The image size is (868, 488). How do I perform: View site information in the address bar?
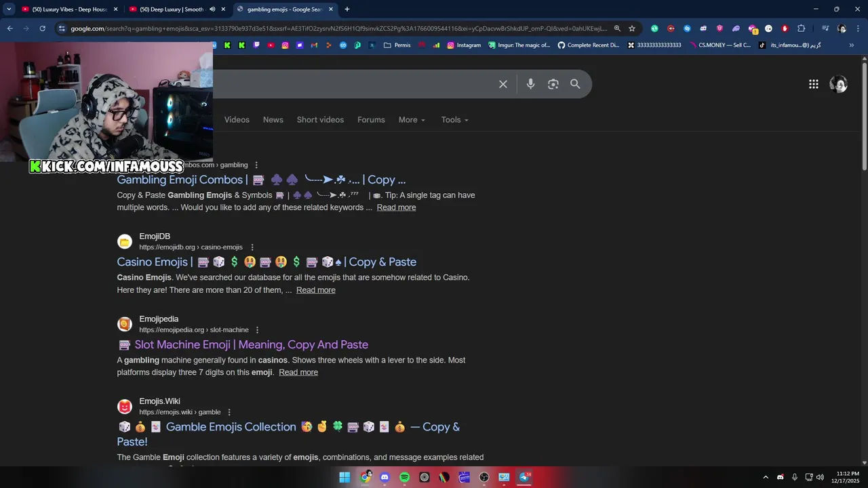point(62,28)
